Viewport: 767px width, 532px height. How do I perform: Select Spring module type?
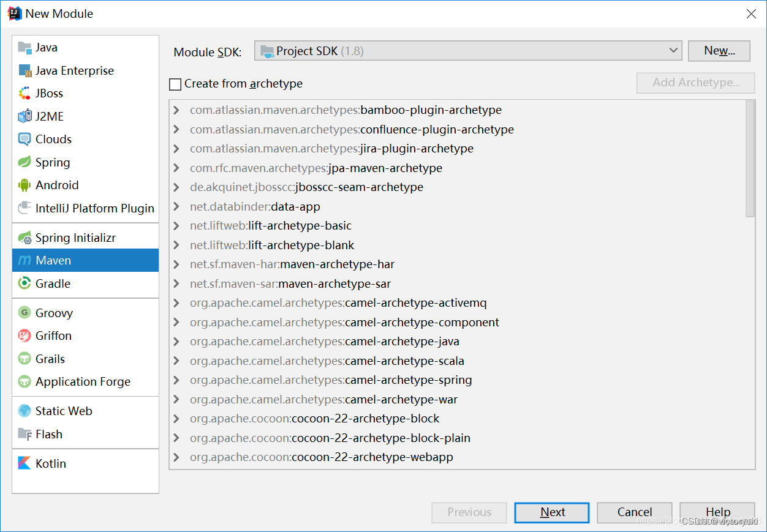[x=85, y=162]
